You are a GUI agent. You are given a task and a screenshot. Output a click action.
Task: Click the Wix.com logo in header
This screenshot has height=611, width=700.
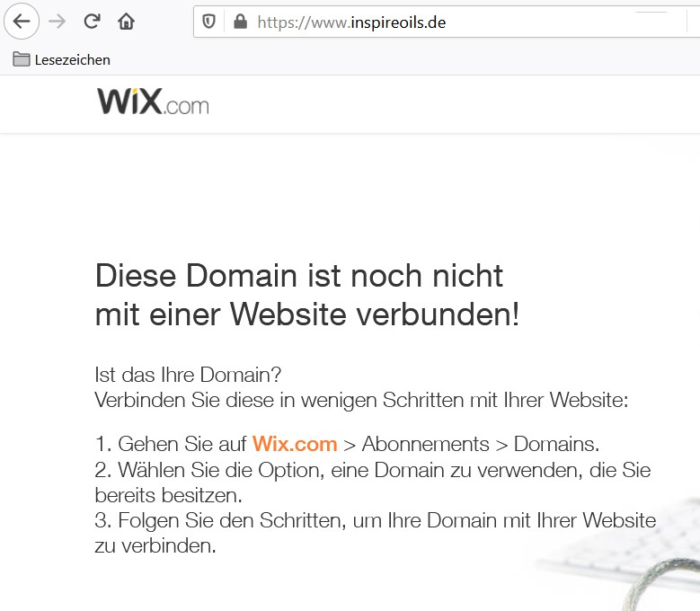153,102
